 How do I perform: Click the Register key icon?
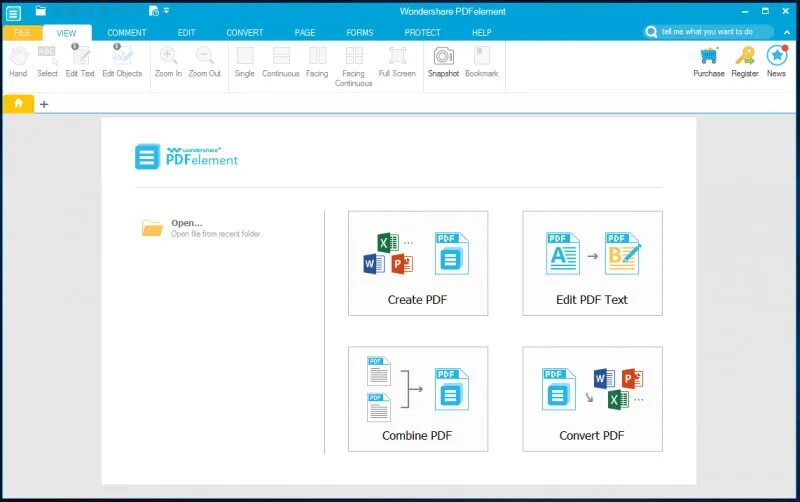(745, 62)
